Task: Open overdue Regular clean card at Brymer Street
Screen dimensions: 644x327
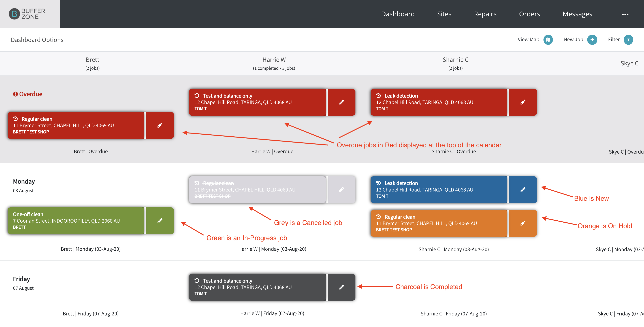Action: pyautogui.click(x=76, y=125)
